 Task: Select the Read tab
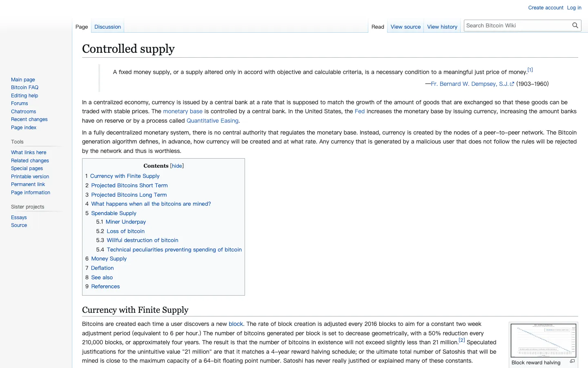point(378,27)
